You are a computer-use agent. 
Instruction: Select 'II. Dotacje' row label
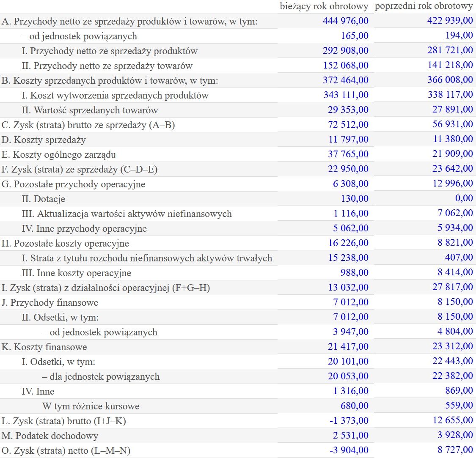pos(44,199)
